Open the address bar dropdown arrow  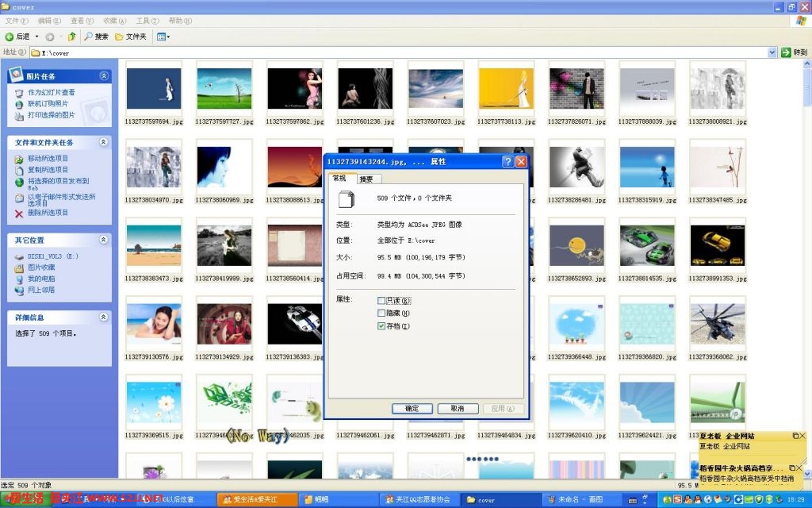point(772,52)
